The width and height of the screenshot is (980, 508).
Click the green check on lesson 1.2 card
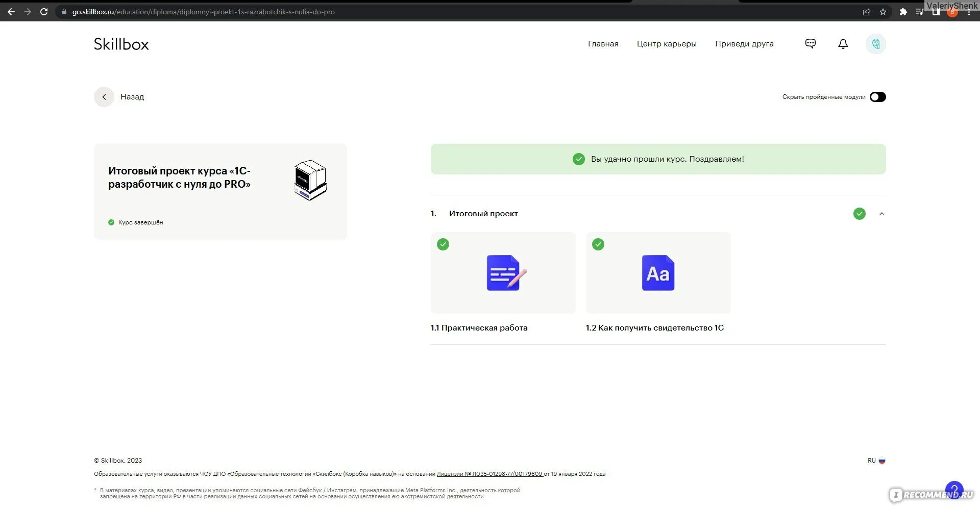[598, 244]
